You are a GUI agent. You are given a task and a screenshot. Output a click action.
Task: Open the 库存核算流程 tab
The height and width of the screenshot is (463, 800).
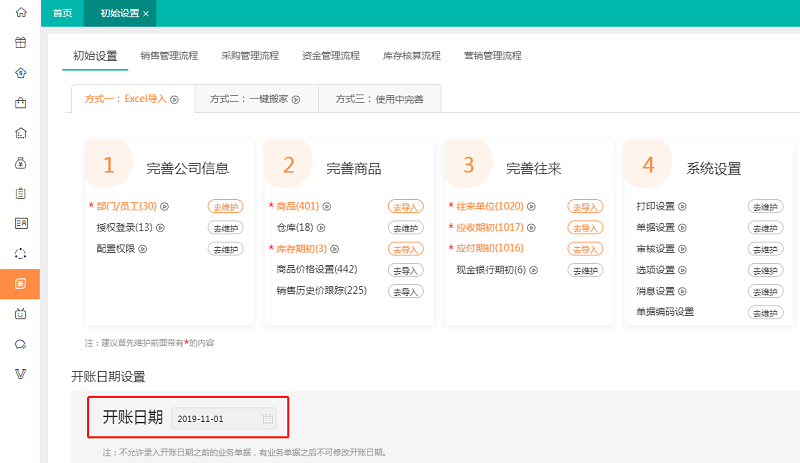(x=411, y=56)
